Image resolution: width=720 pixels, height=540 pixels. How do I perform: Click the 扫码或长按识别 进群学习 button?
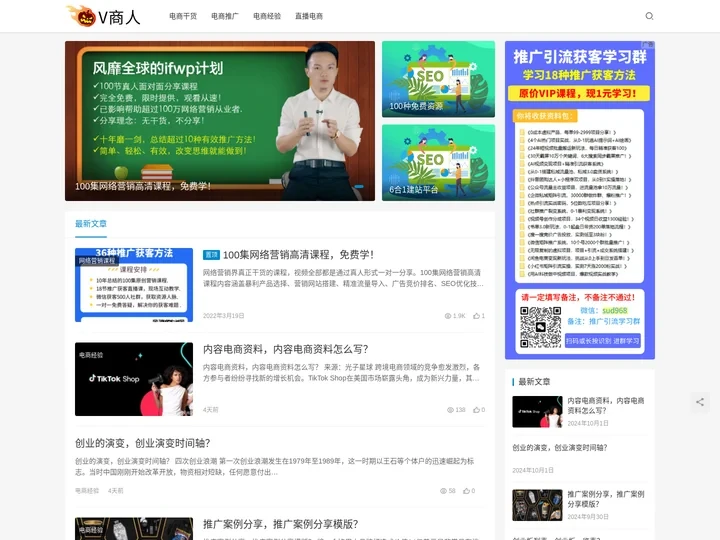tap(602, 341)
